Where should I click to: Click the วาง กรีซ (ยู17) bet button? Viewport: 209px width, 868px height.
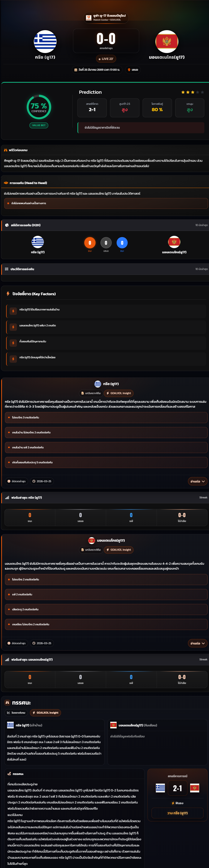pos(177,813)
